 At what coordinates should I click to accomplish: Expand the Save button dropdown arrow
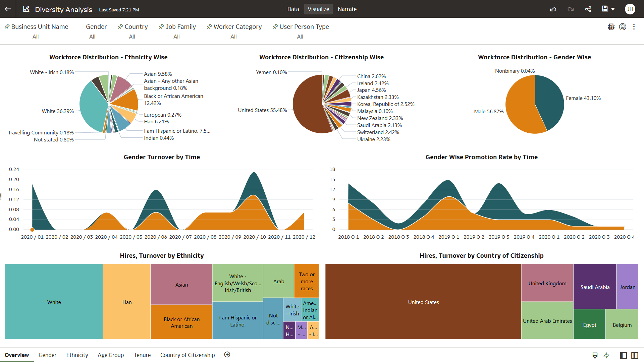[613, 9]
